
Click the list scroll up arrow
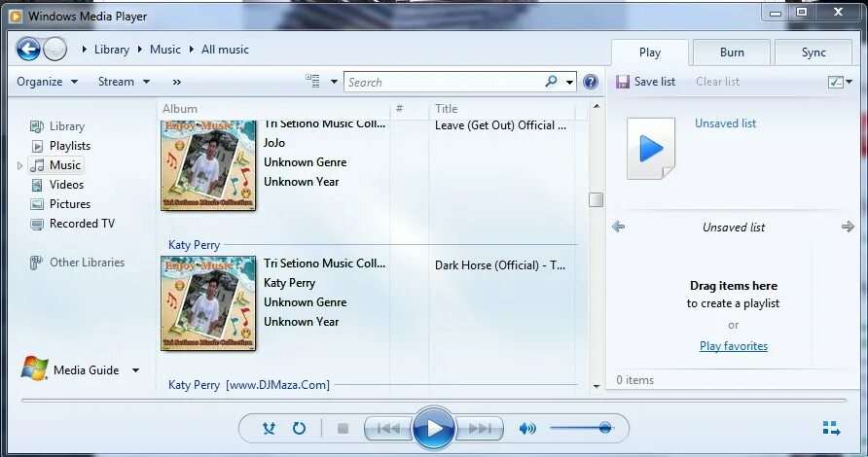coord(597,106)
